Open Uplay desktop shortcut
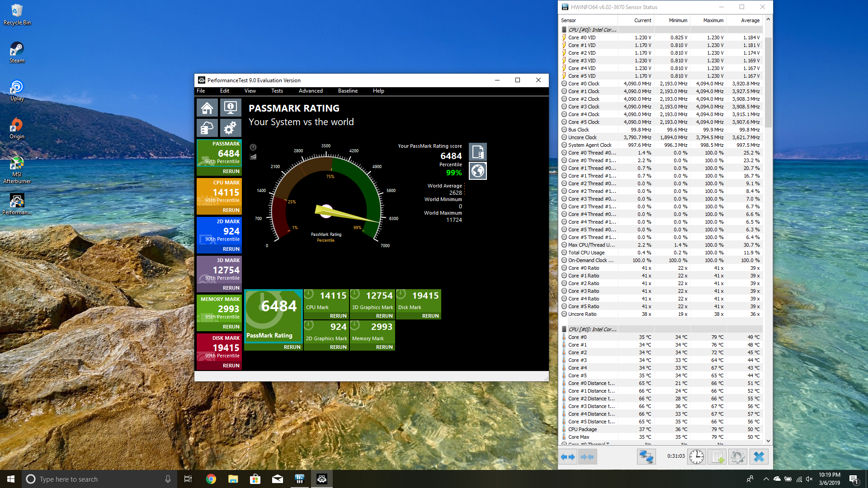This screenshot has width=868, height=488. click(x=17, y=90)
